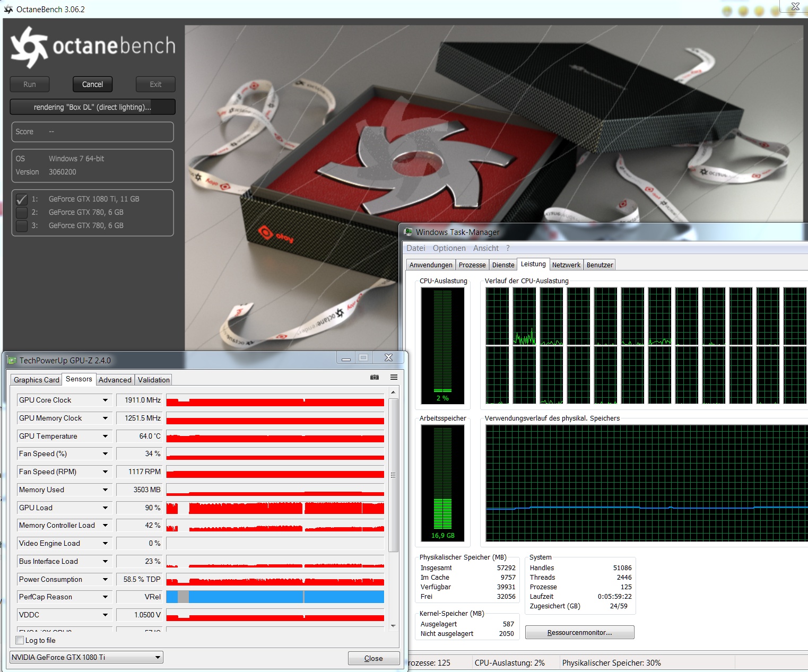The width and height of the screenshot is (808, 672).
Task: Open the NVIDIA GeForce GTX 1080 Ti selector
Action: pyautogui.click(x=86, y=658)
